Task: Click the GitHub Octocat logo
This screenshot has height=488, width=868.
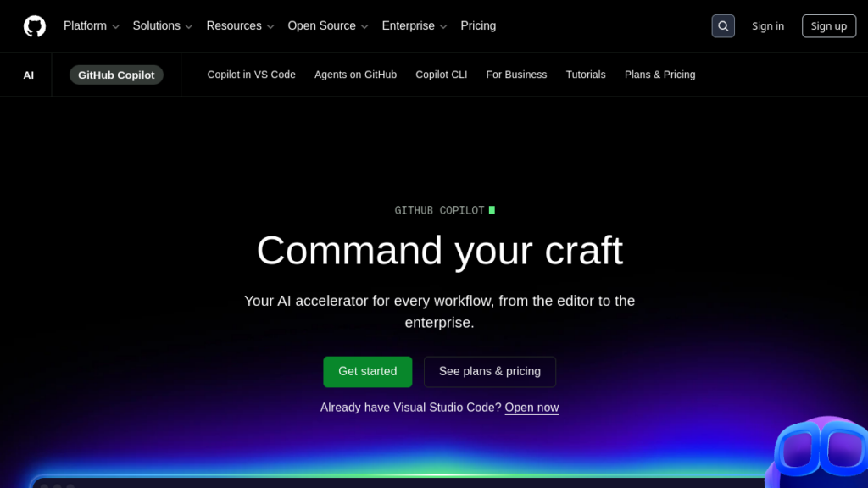Action: (x=34, y=26)
